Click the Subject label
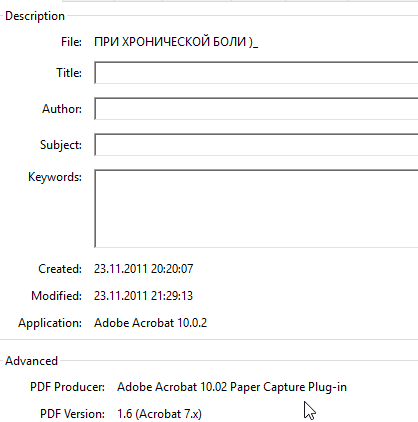418x422 pixels. 61,145
